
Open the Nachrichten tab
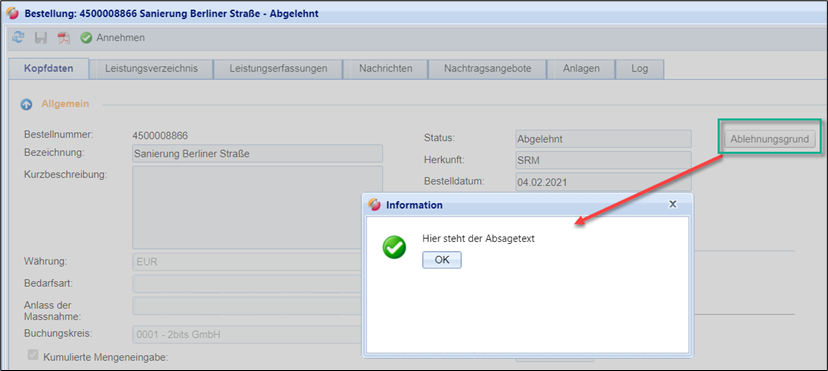point(385,69)
